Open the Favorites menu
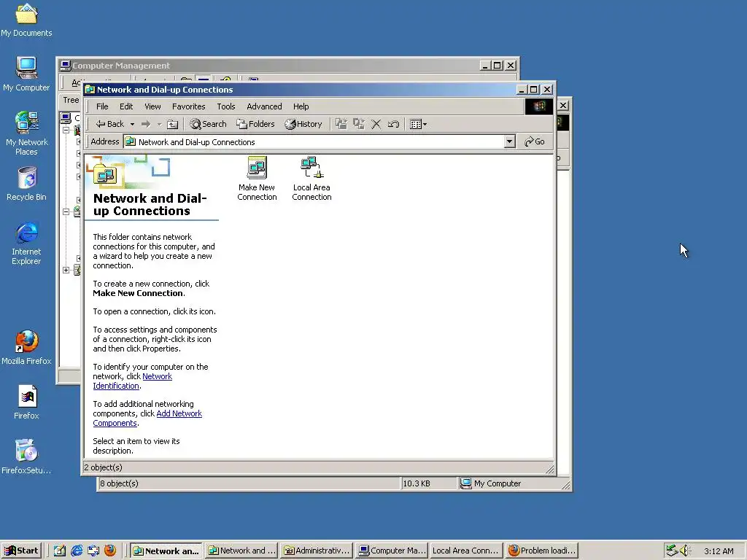 pyautogui.click(x=189, y=106)
